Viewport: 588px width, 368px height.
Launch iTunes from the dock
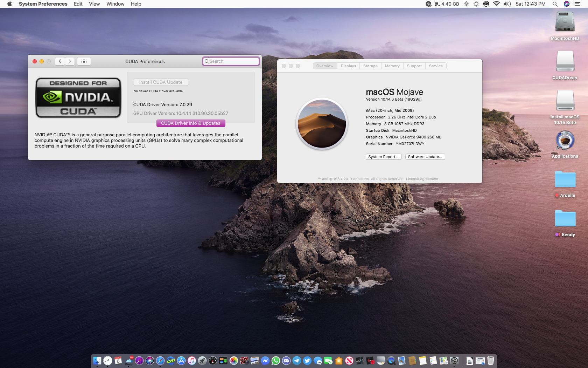click(x=192, y=361)
